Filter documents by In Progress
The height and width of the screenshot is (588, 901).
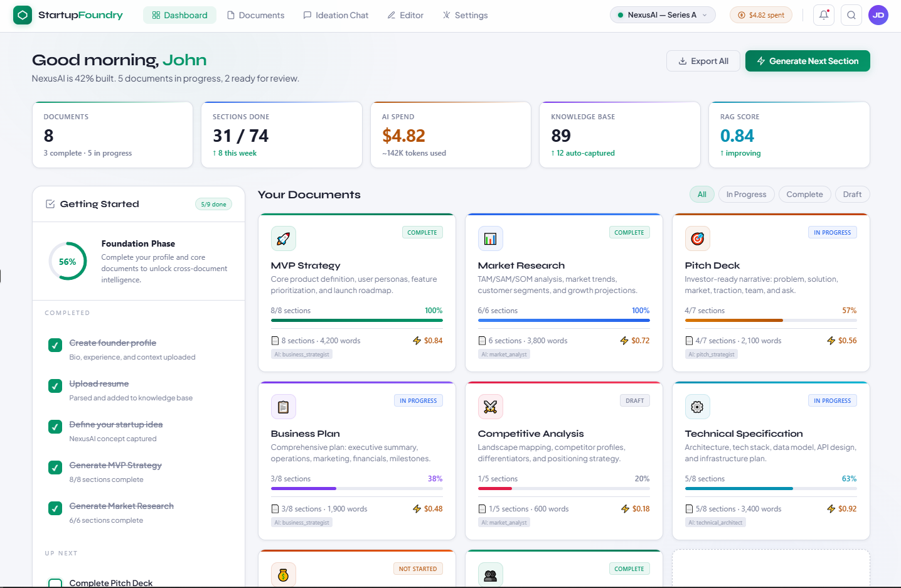[x=747, y=195]
